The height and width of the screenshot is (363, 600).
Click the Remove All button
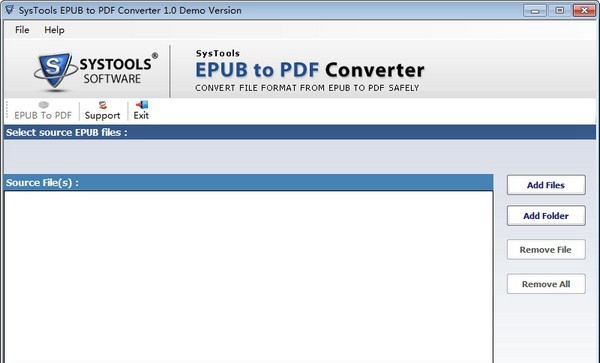(x=546, y=284)
